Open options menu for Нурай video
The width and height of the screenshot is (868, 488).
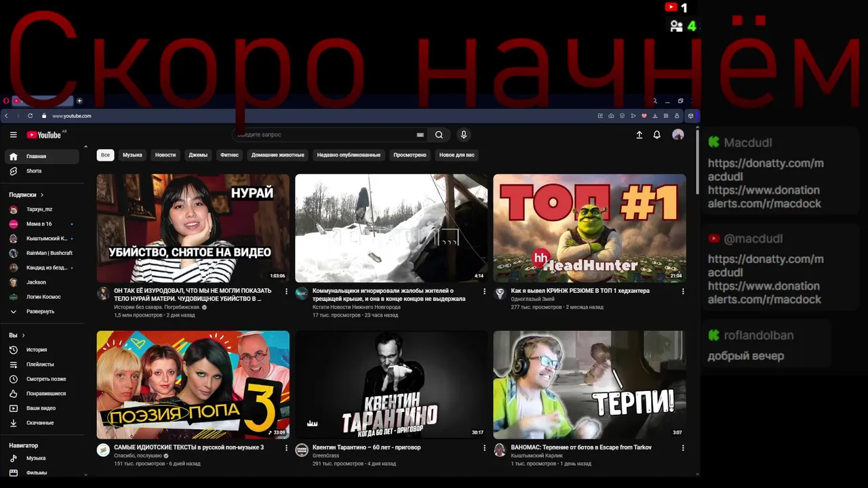pos(286,291)
